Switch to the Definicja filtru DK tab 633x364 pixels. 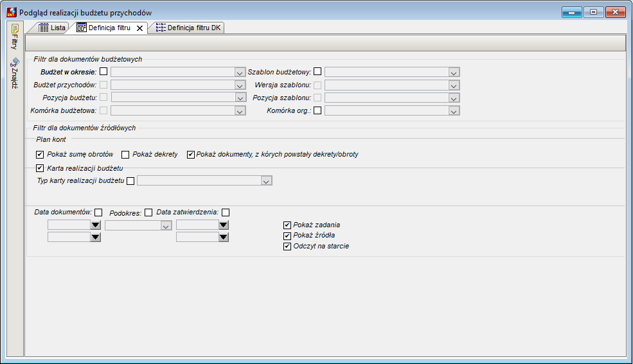(x=188, y=28)
